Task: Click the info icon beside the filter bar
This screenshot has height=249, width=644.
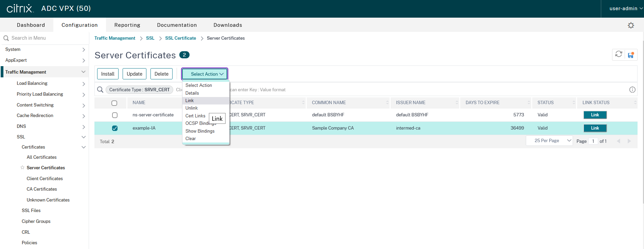Action: tap(632, 90)
